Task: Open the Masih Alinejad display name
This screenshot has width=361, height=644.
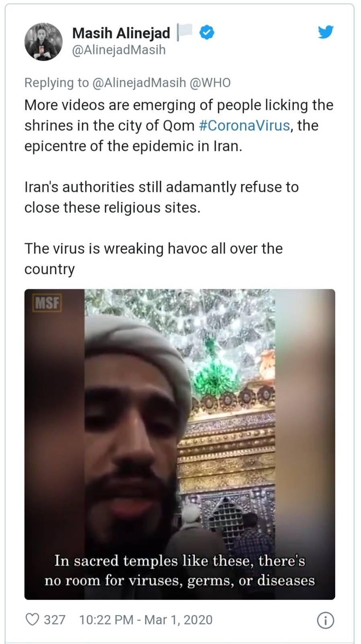Action: (x=121, y=33)
